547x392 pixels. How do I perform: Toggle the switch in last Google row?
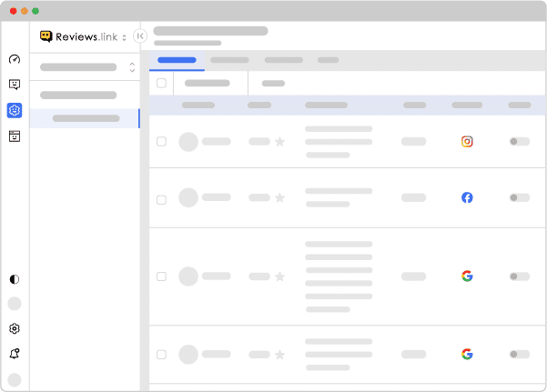[x=520, y=355]
